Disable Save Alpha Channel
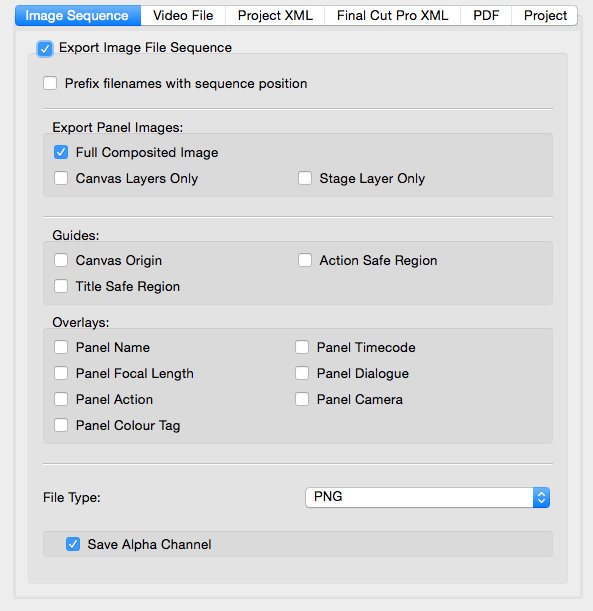593x611 pixels. pos(73,544)
